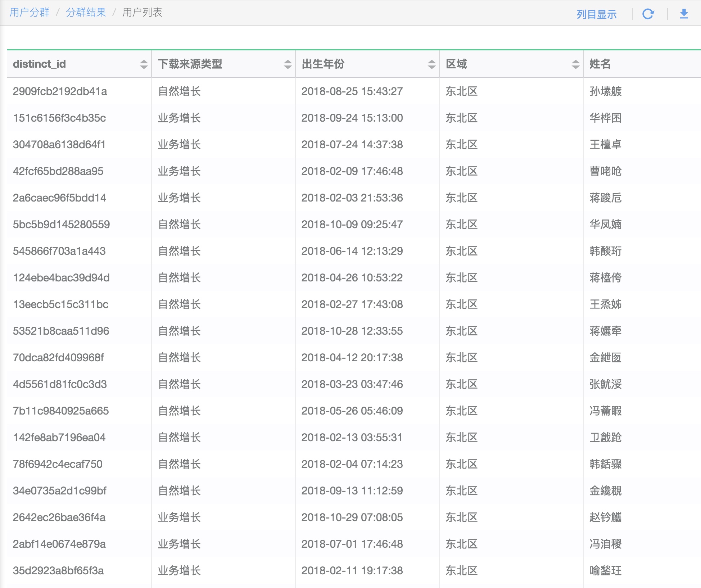Click date 2018-02-03 21:53:36

pyautogui.click(x=352, y=198)
